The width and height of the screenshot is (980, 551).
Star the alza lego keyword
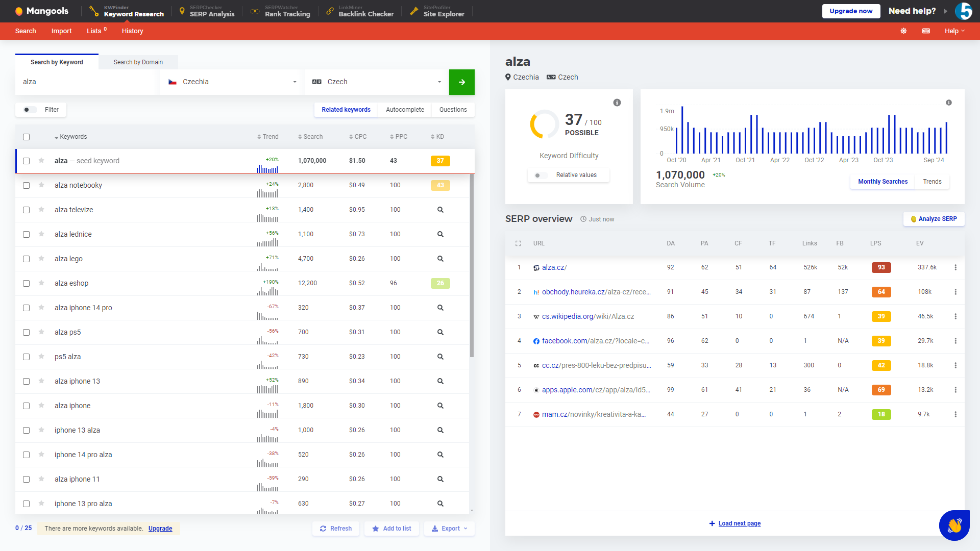[x=41, y=258]
